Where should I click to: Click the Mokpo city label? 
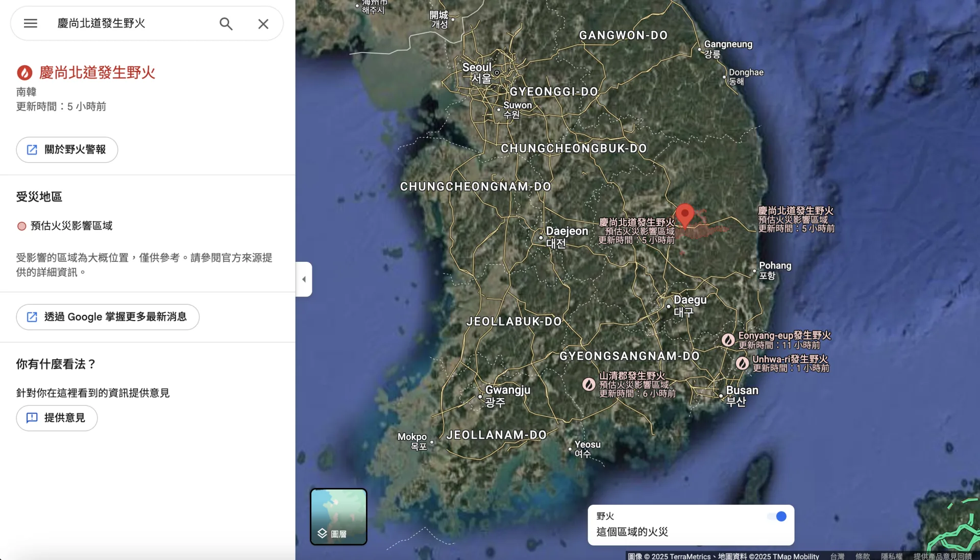pyautogui.click(x=412, y=442)
